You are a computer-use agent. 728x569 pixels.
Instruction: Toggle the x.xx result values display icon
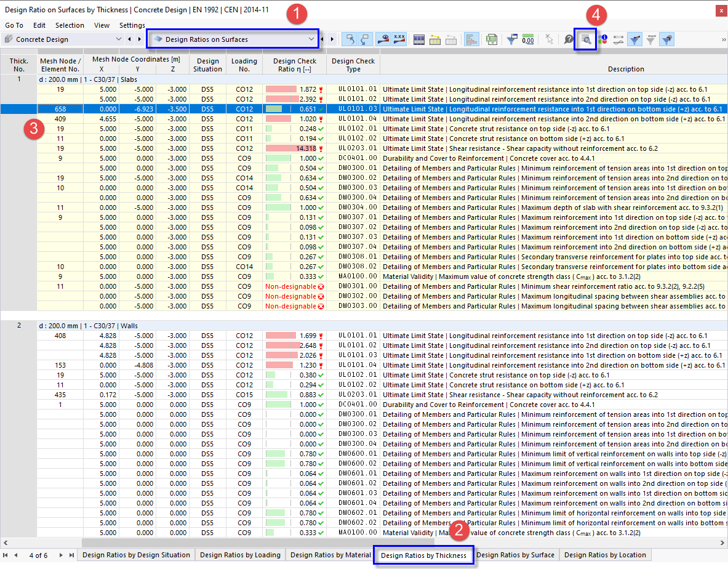[x=399, y=39]
